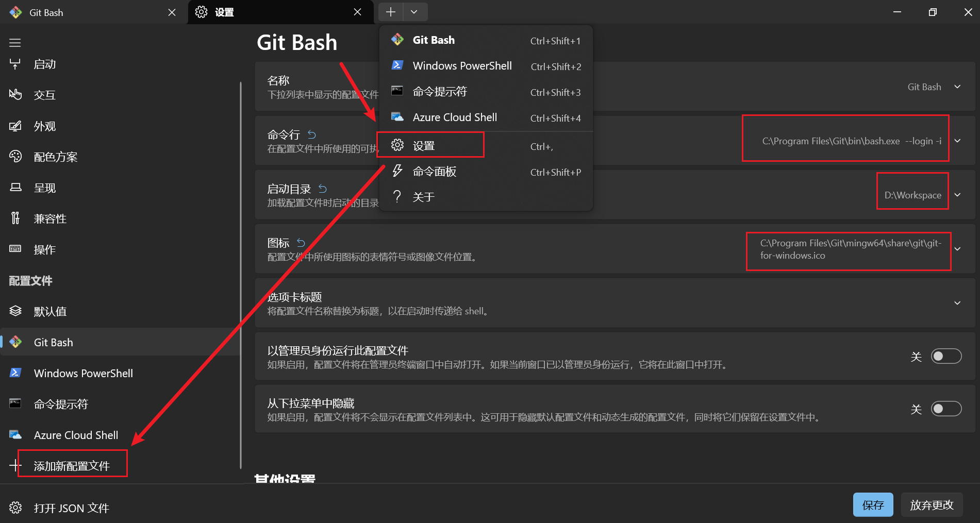Viewport: 980px width, 523px height.
Task: Click the hamburger navigation menu icon
Action: tap(15, 43)
